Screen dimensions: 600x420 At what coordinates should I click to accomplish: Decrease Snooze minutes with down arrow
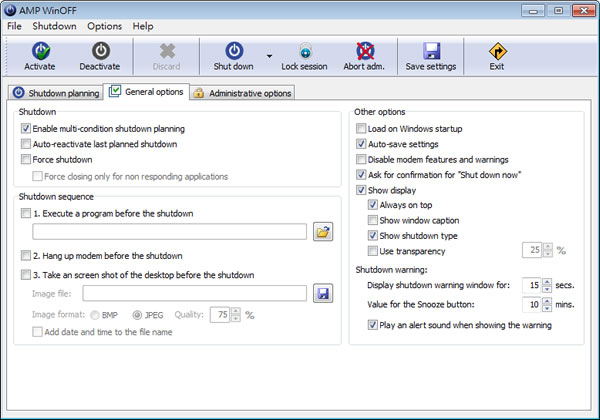pos(548,308)
